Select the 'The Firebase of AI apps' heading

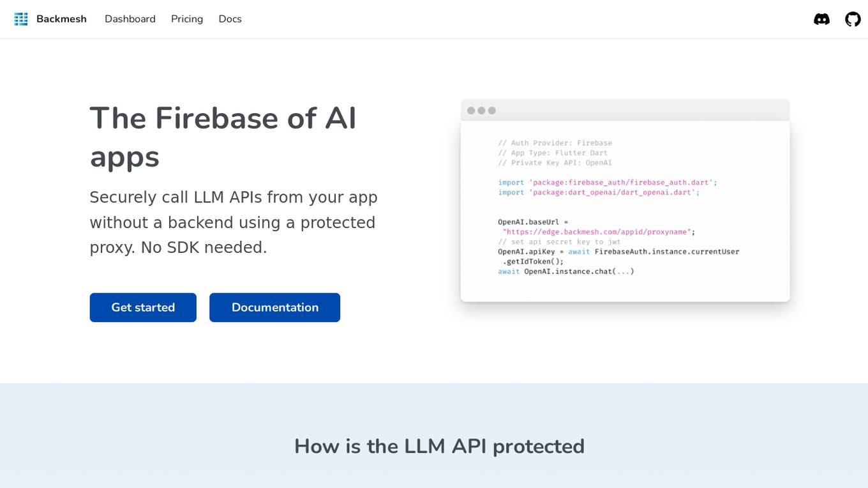tap(223, 137)
